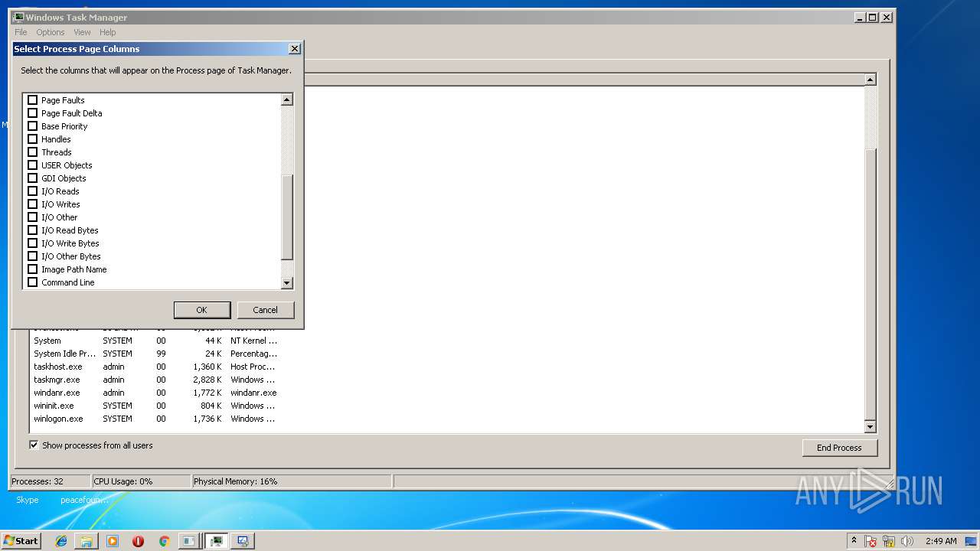This screenshot has height=551, width=980.
Task: Uncheck Show processes from all users
Action: coord(34,445)
